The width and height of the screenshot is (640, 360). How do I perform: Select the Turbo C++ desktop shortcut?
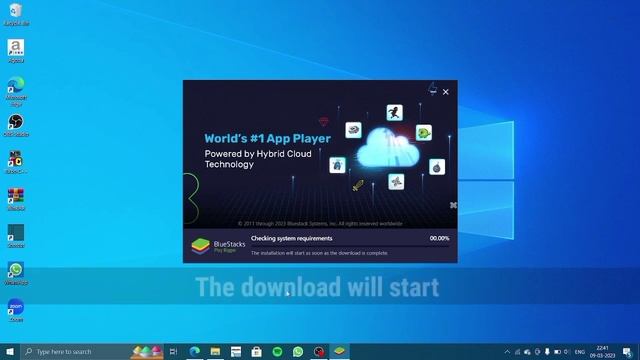(x=16, y=162)
